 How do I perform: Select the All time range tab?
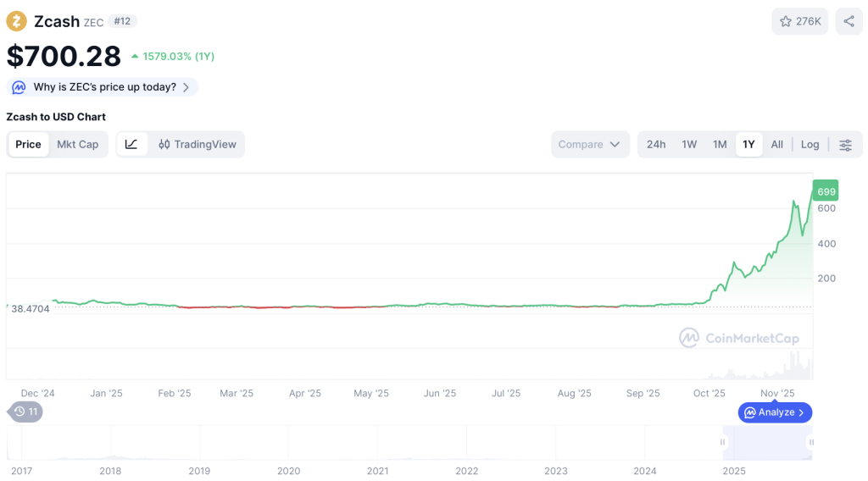pyautogui.click(x=776, y=145)
